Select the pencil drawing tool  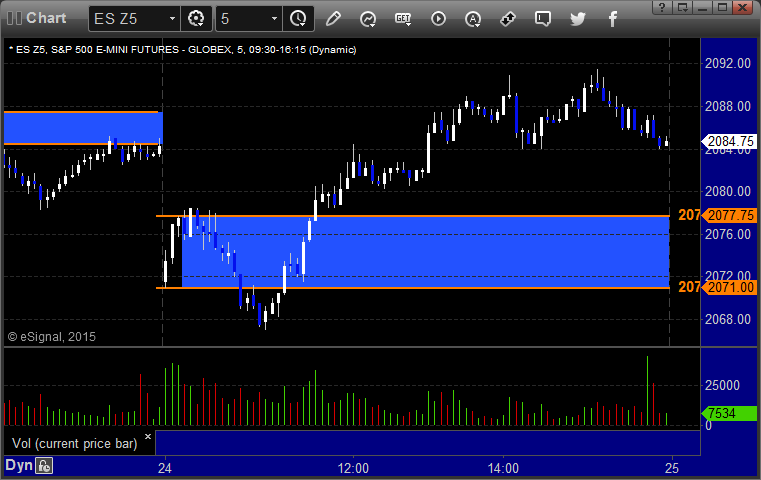(333, 19)
